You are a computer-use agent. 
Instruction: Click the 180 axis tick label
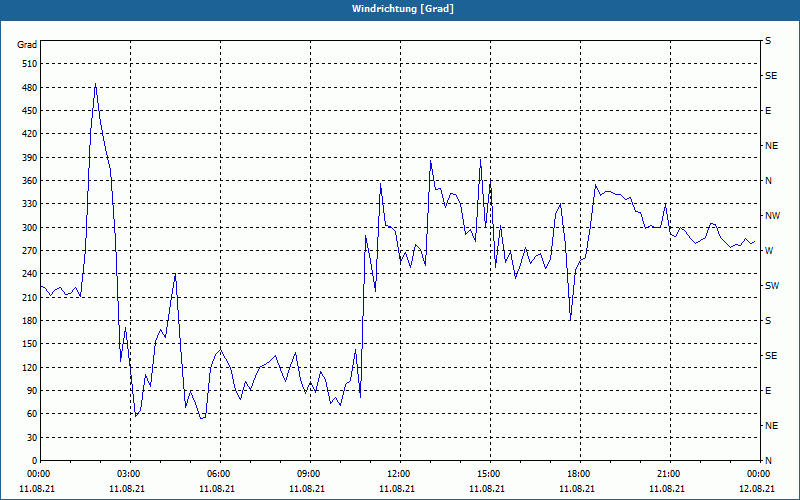(x=30, y=321)
